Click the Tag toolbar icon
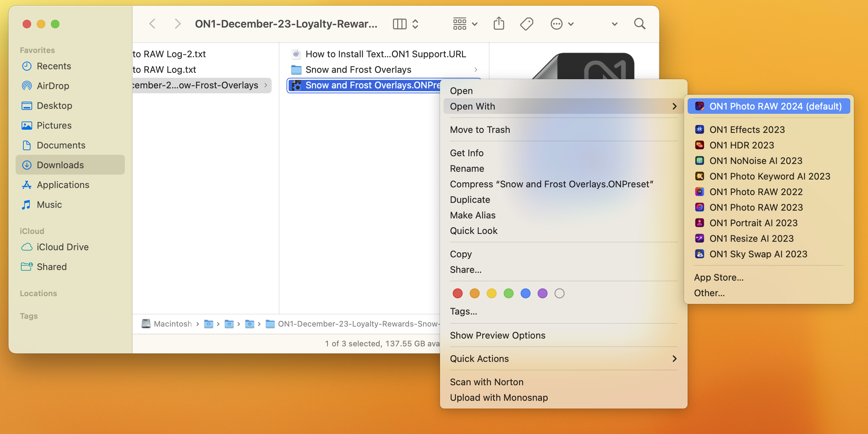 tap(527, 24)
